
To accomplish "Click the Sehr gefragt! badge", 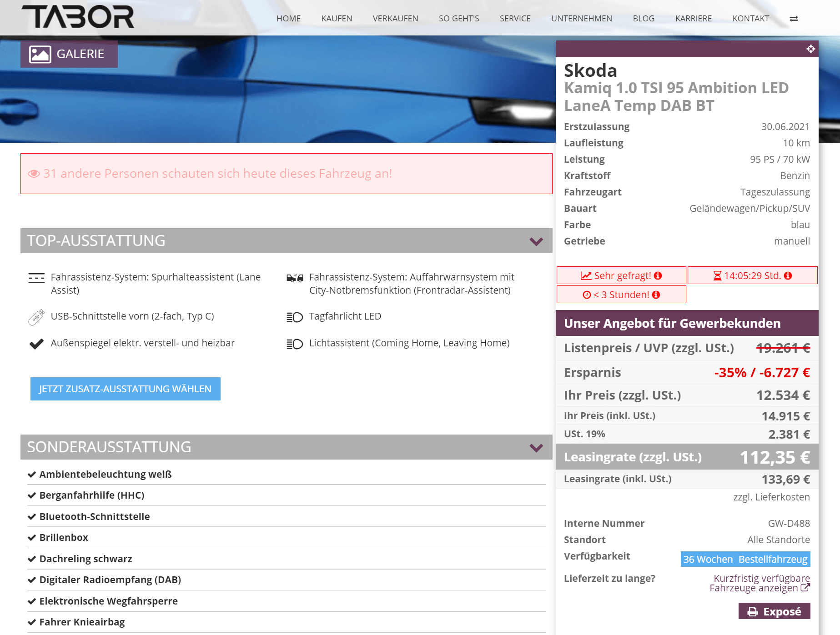I will click(x=621, y=275).
